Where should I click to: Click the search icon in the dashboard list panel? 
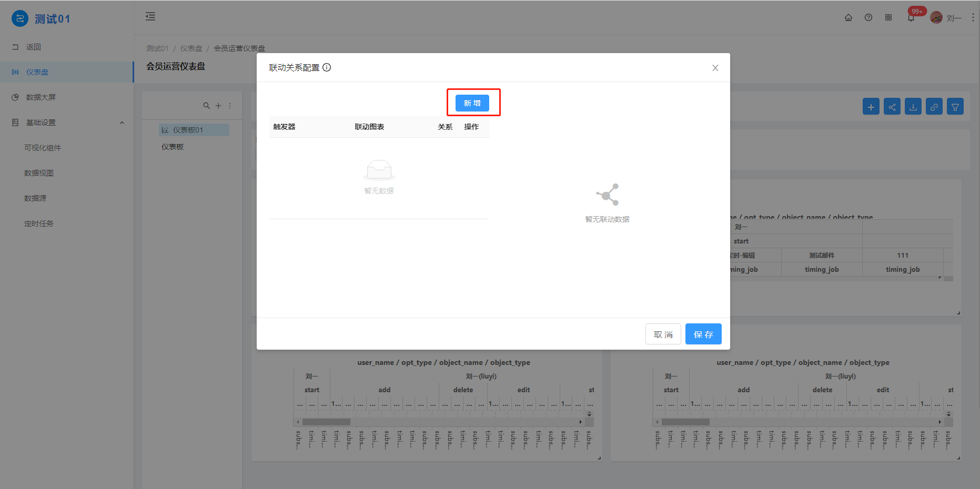tap(207, 106)
